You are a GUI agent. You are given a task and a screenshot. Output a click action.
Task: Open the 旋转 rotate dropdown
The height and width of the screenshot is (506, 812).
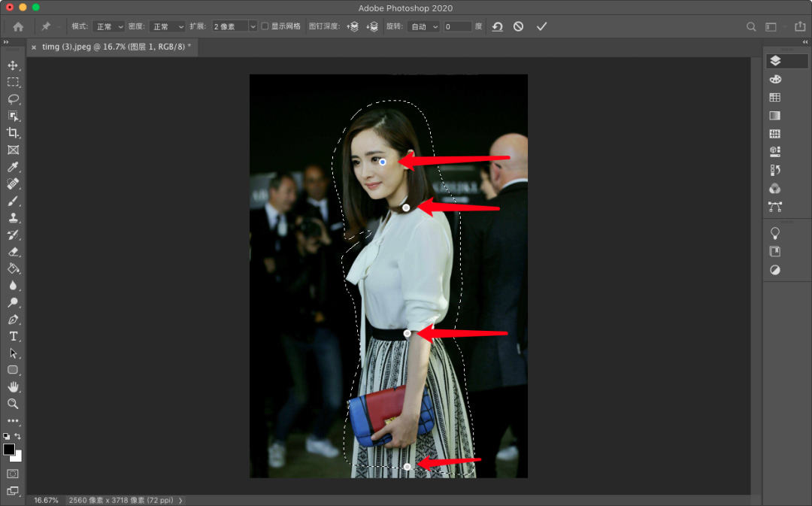(x=423, y=26)
